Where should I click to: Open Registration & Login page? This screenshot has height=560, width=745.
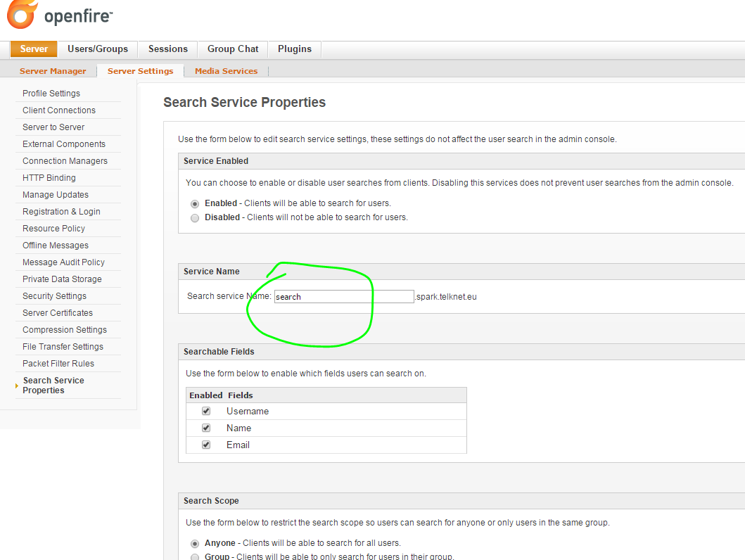coord(61,212)
